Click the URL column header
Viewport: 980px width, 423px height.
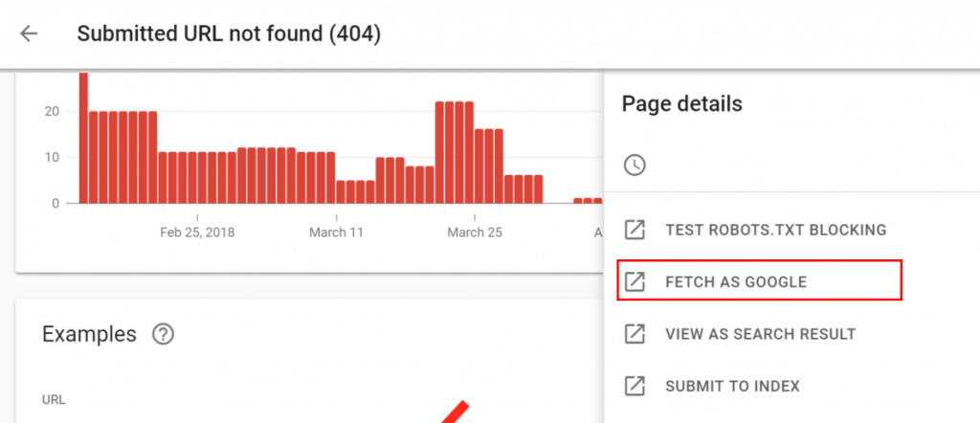pos(54,399)
